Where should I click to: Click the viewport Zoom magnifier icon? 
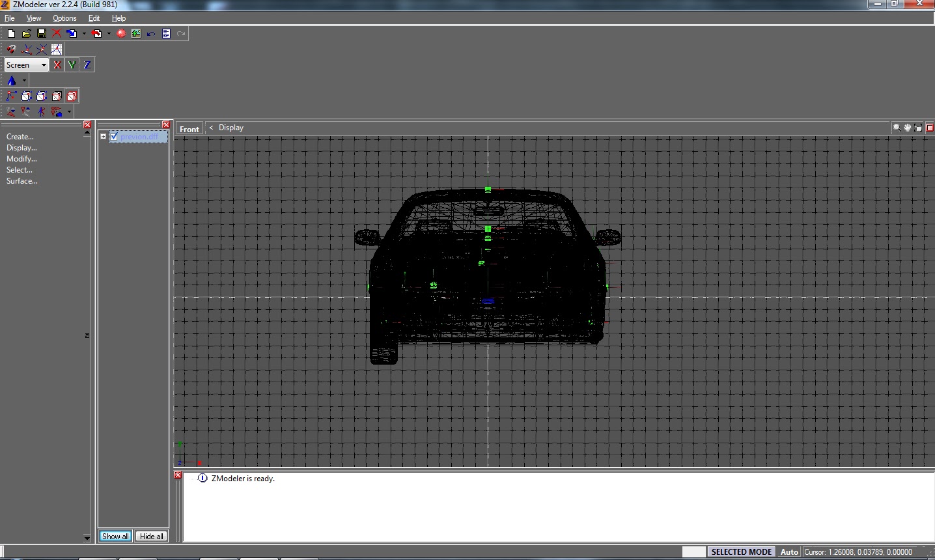(897, 128)
